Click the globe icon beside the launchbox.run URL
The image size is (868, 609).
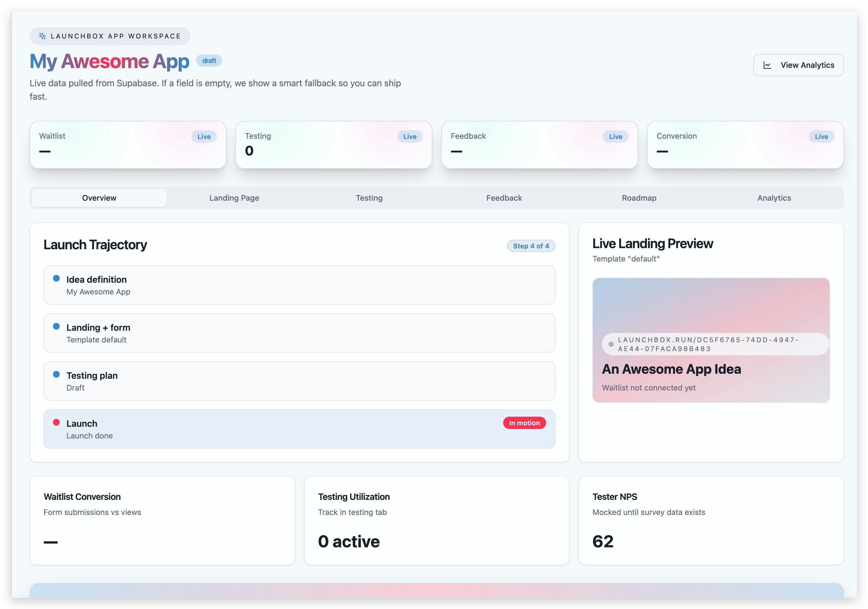pos(611,344)
